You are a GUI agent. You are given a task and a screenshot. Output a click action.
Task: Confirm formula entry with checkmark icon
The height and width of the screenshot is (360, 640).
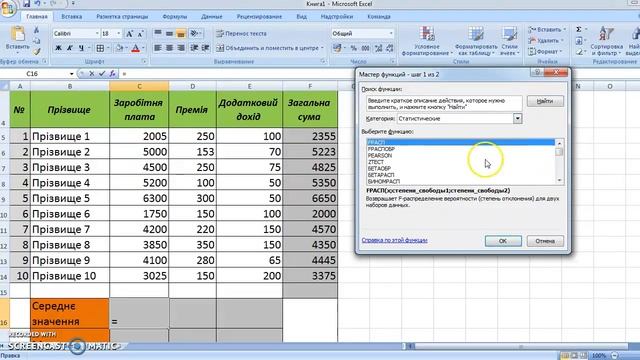point(102,74)
